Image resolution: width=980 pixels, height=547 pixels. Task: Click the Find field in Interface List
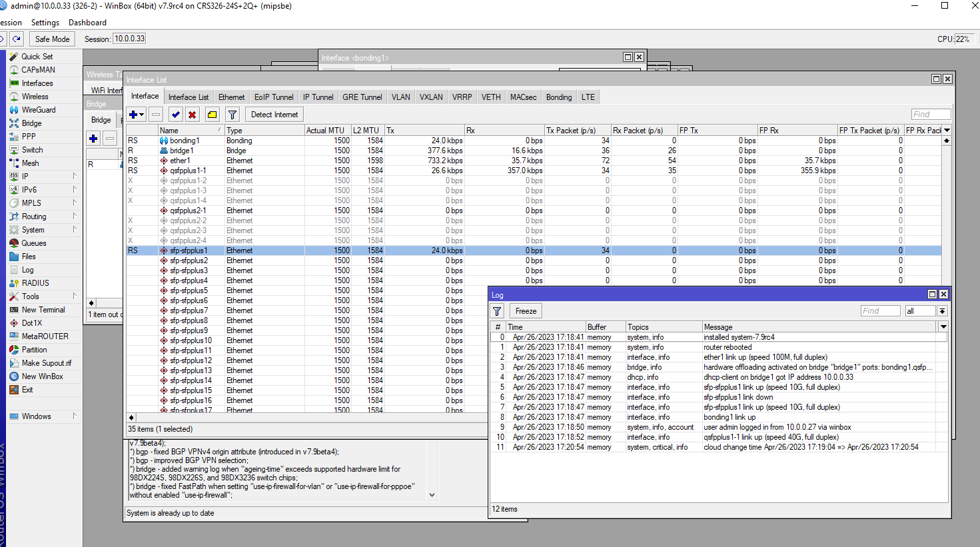930,115
